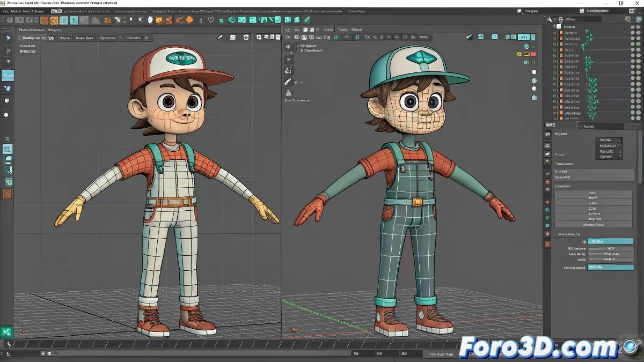Click the white brush stroke icon in the left viewport header
This screenshot has width=644, height=362.
pos(219,38)
